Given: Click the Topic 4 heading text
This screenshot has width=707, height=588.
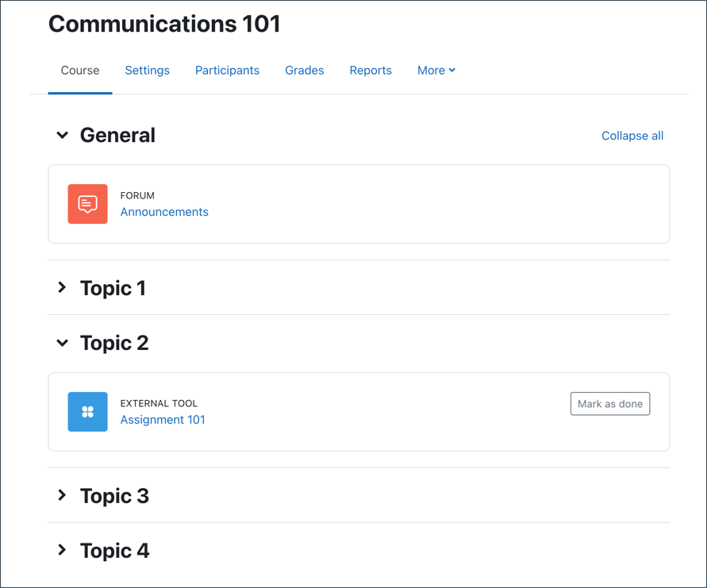Looking at the screenshot, I should [x=114, y=551].
